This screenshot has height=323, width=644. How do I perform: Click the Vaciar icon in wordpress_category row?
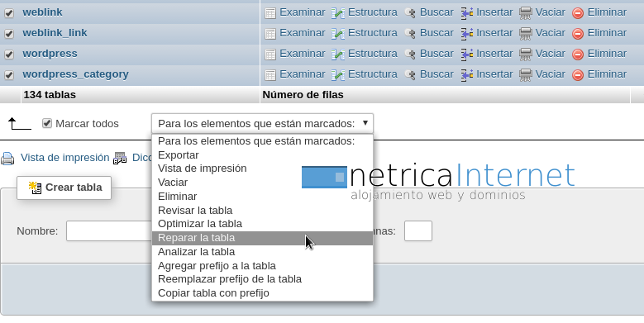(526, 75)
